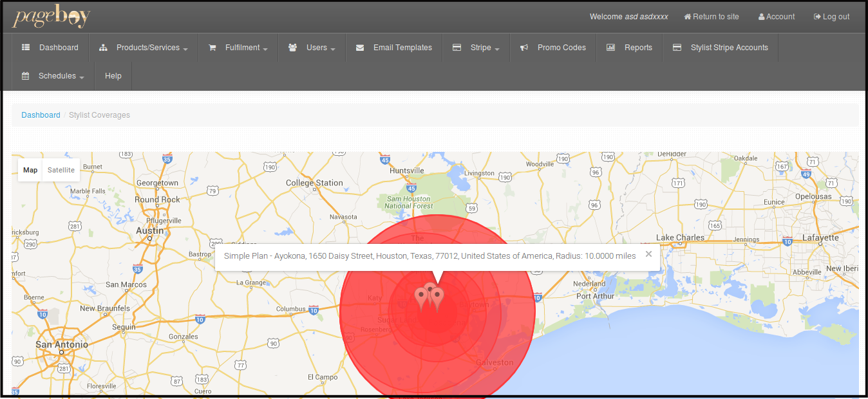Click the Lake Charles map label
Image resolution: width=868 pixels, height=399 pixels.
680,237
